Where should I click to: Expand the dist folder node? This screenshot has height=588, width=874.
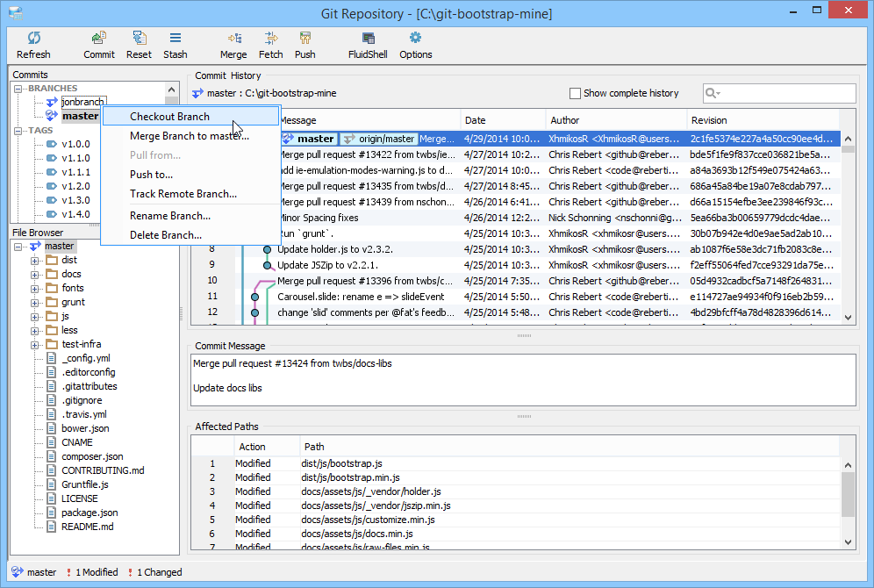(34, 261)
